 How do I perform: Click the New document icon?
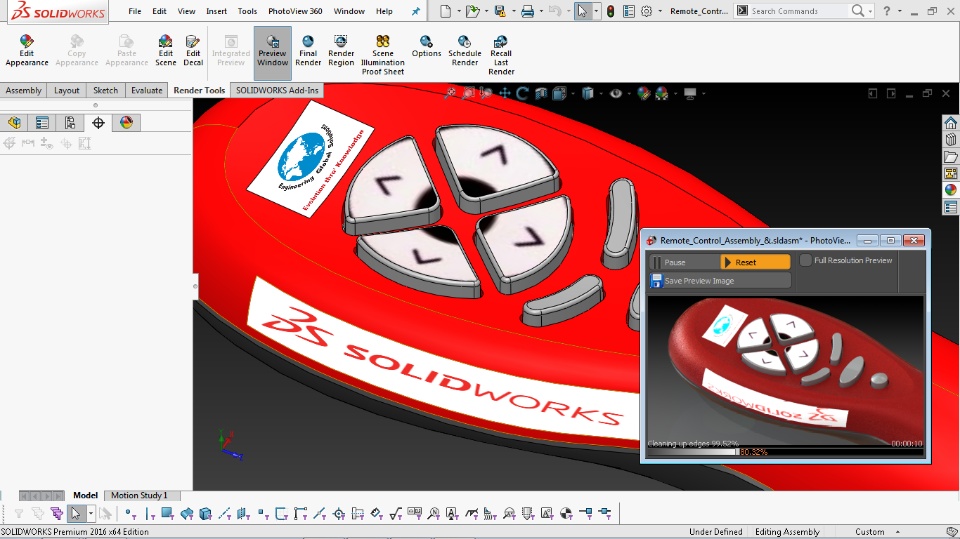click(445, 11)
